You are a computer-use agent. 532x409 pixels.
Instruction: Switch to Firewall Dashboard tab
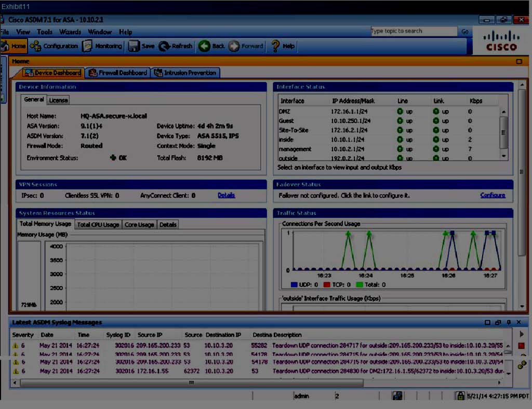tap(118, 73)
